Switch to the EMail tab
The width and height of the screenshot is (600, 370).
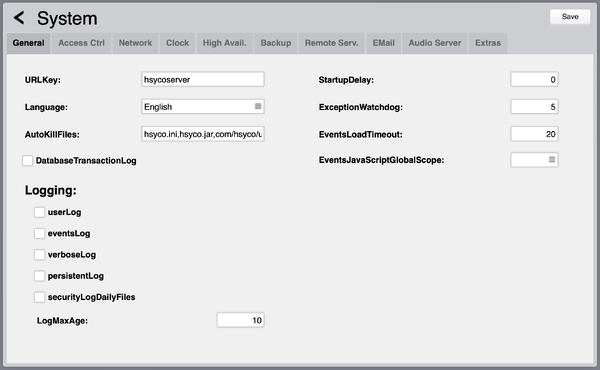click(x=383, y=43)
